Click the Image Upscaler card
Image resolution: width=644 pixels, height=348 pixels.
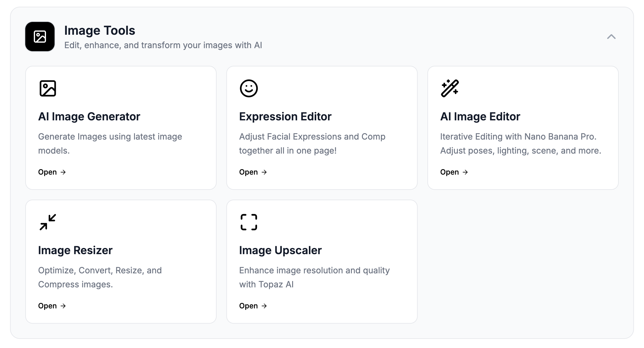tap(322, 261)
